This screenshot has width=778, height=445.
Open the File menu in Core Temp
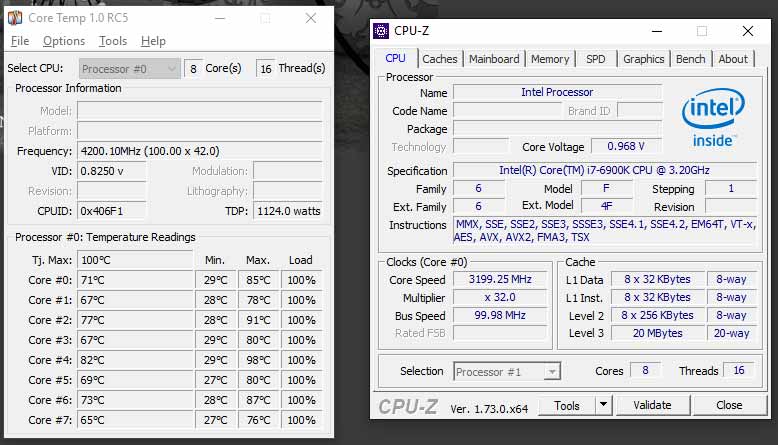pyautogui.click(x=20, y=41)
